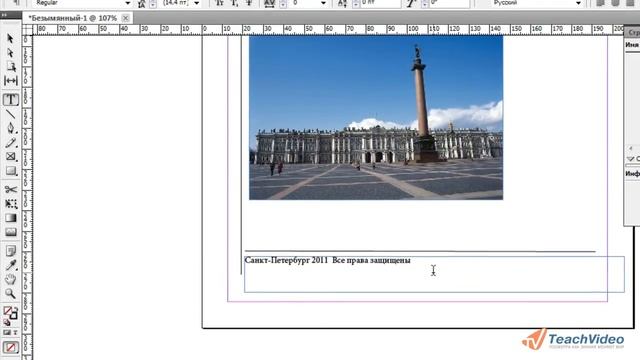
Task: Expand the tools panel double arrow
Action: tap(4, 15)
